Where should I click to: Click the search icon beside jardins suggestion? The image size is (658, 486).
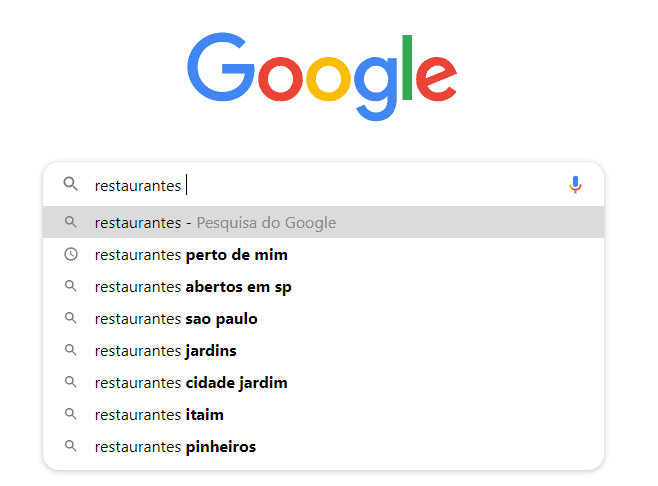coord(70,350)
